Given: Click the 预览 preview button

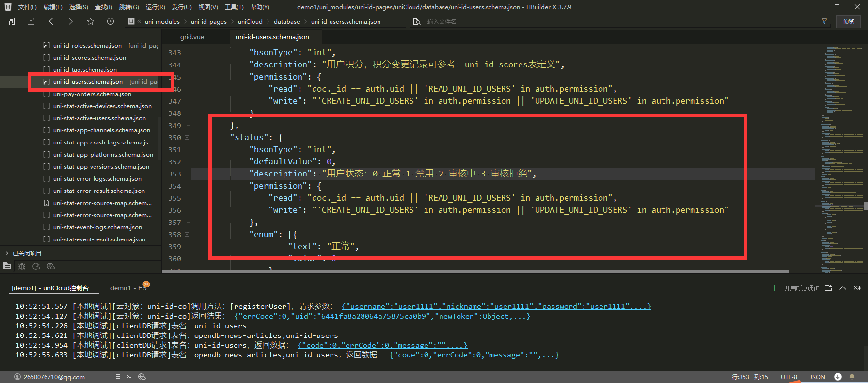Looking at the screenshot, I should click(848, 21).
